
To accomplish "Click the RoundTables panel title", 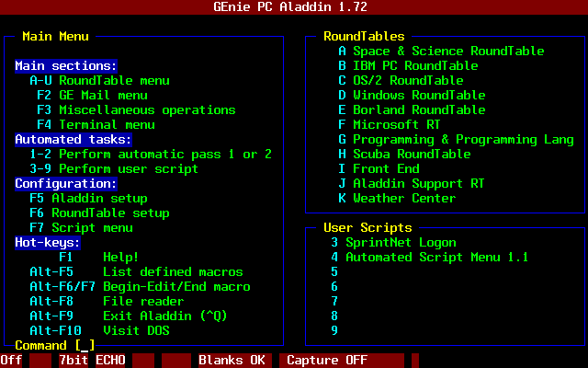I will point(364,37).
